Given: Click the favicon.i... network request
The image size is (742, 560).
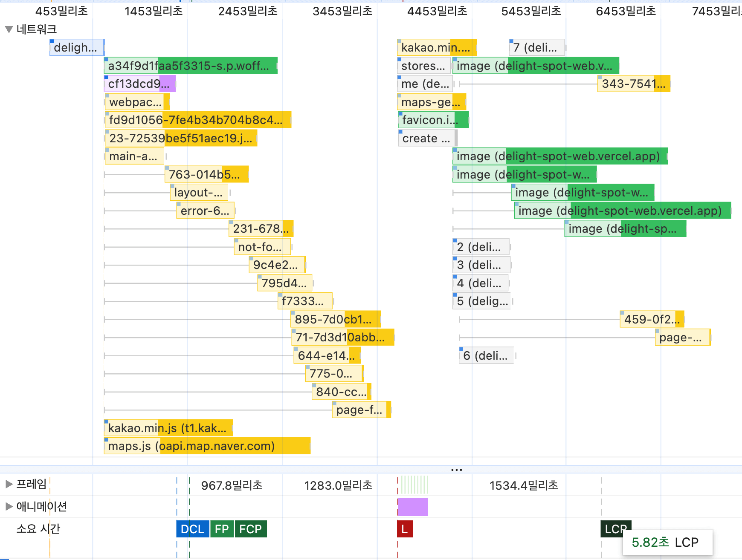Looking at the screenshot, I should point(432,120).
